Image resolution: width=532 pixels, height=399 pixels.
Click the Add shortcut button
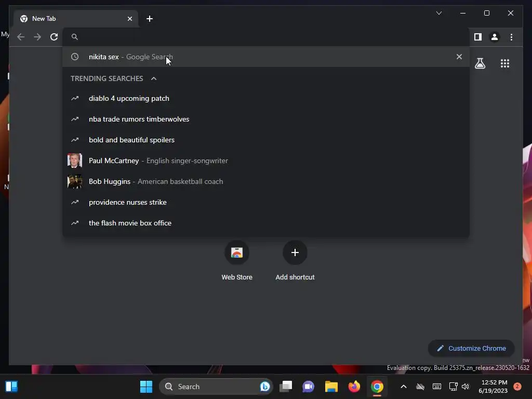pyautogui.click(x=295, y=260)
